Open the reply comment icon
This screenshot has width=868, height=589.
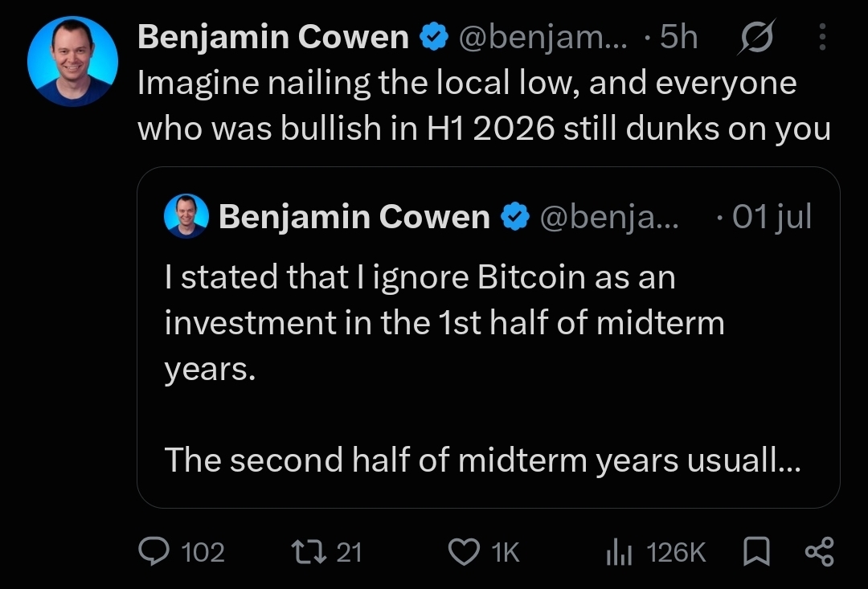(x=154, y=552)
